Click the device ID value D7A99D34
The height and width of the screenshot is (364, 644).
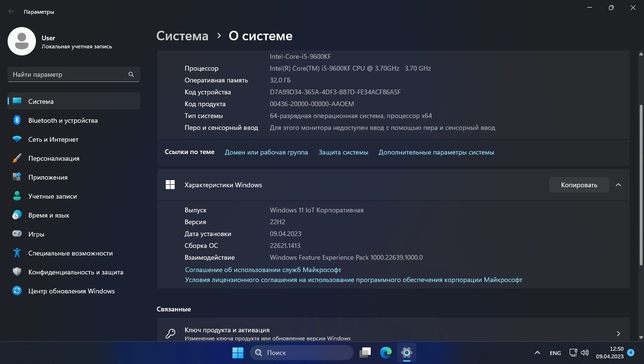(x=335, y=92)
